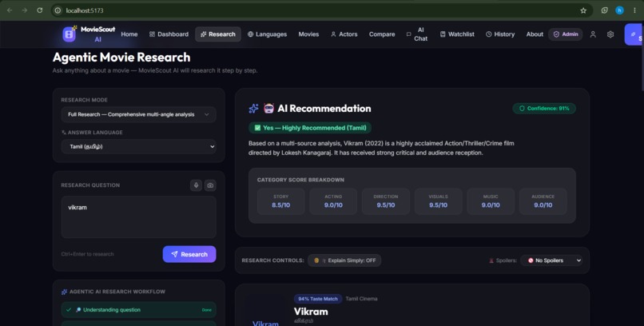Select the Acting score card
This screenshot has height=326, width=644.
point(333,201)
